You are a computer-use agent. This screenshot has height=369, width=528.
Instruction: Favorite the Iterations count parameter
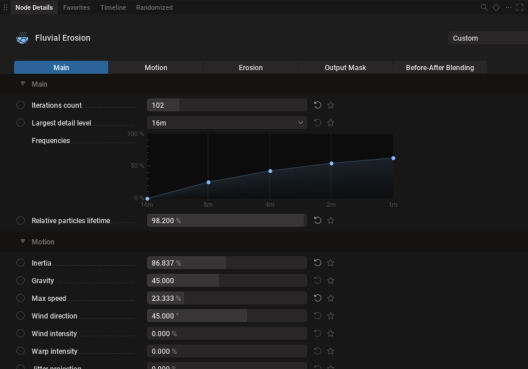coord(331,105)
